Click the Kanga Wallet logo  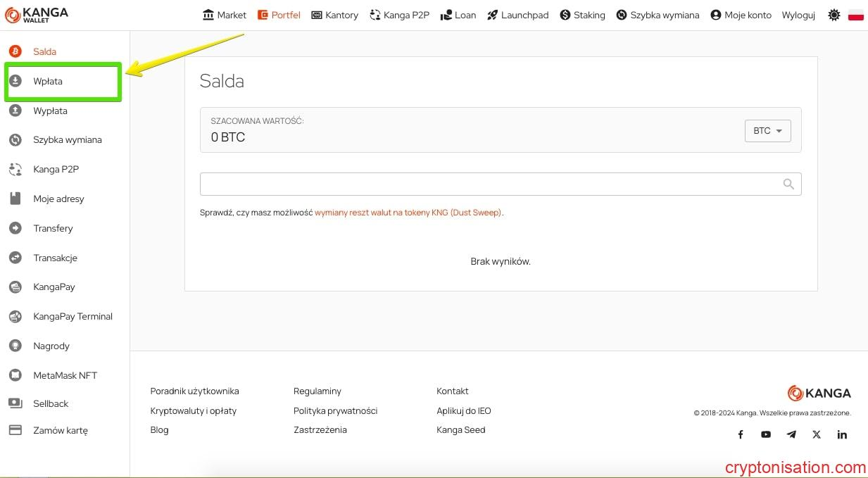(x=37, y=15)
